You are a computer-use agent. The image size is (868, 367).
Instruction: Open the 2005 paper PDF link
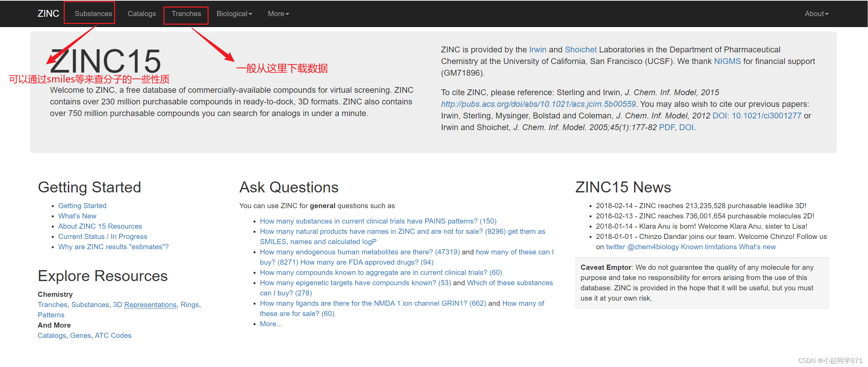click(667, 127)
